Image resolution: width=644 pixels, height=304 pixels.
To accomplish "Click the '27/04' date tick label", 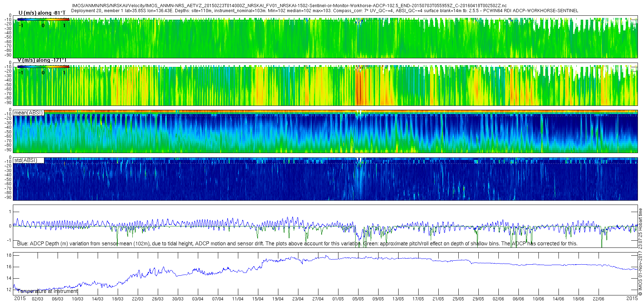I will pyautogui.click(x=318, y=299).
